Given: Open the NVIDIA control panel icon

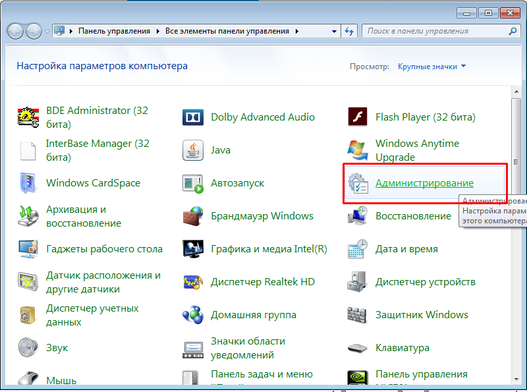Looking at the screenshot, I should point(357,378).
